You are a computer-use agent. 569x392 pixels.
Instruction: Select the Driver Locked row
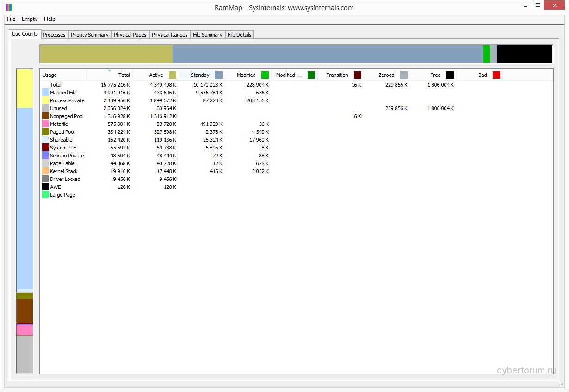coord(65,179)
